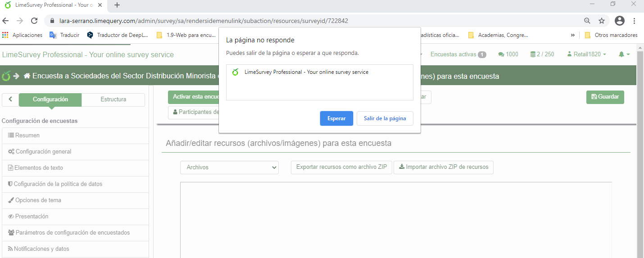Open Opciones de tema menu item
This screenshot has height=258, width=644.
coord(38,200)
